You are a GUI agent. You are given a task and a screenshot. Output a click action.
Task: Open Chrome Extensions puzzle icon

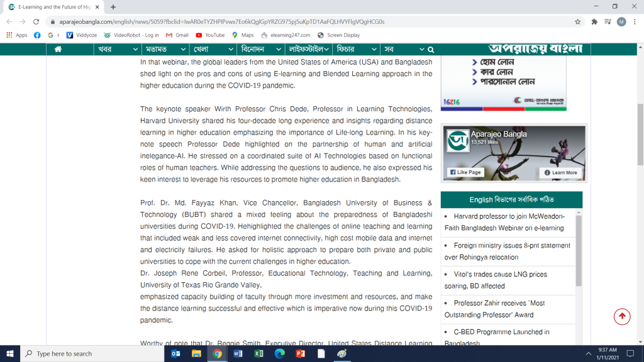pyautogui.click(x=594, y=22)
